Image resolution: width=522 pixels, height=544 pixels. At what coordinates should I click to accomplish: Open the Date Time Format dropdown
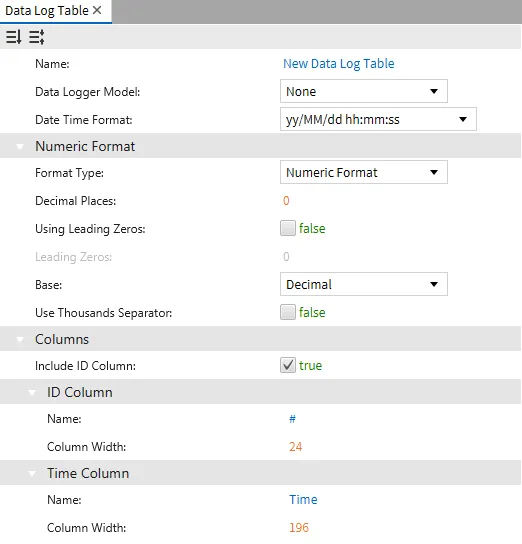pos(378,119)
